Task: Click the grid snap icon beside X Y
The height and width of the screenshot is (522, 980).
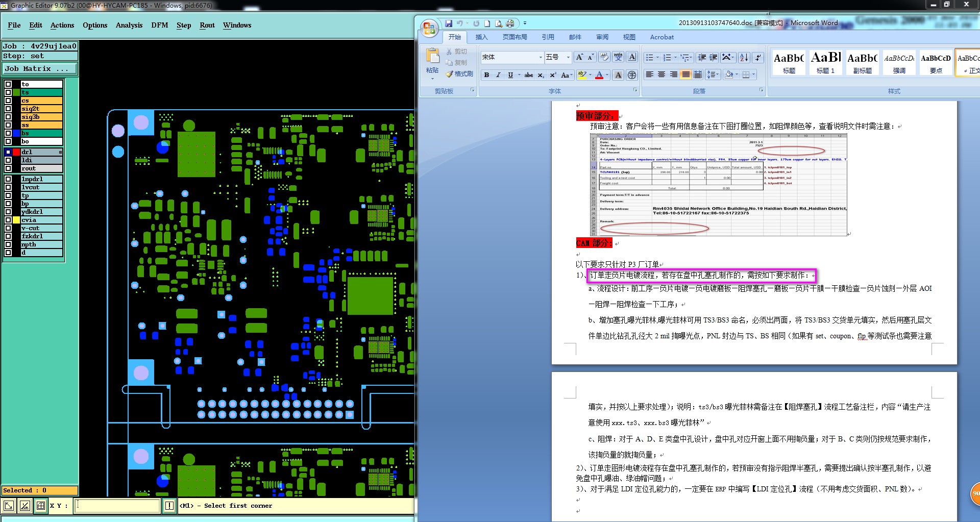Action: (x=41, y=506)
